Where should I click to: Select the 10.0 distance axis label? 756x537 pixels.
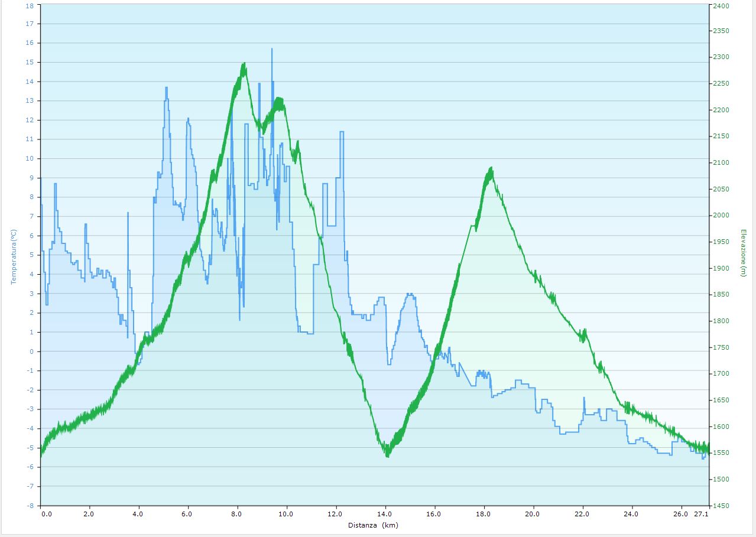click(x=287, y=515)
